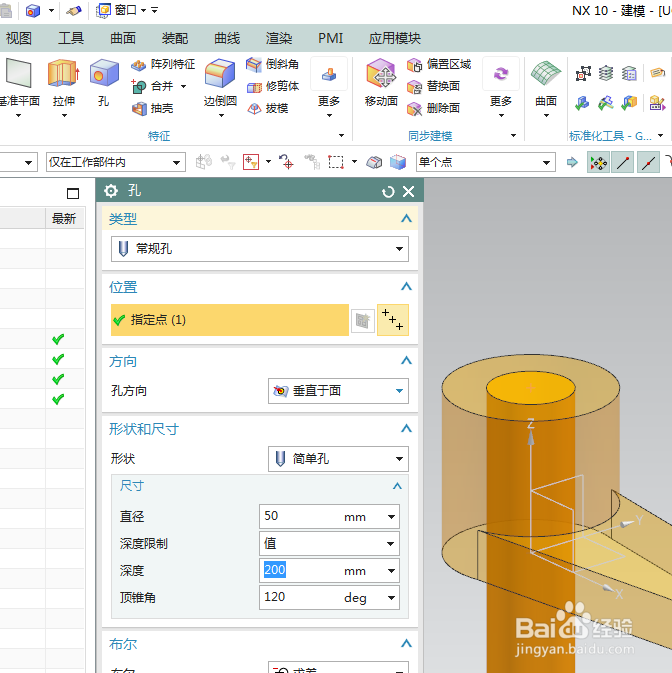
Task: Toggle the midpoint snap option
Action: pyautogui.click(x=648, y=162)
